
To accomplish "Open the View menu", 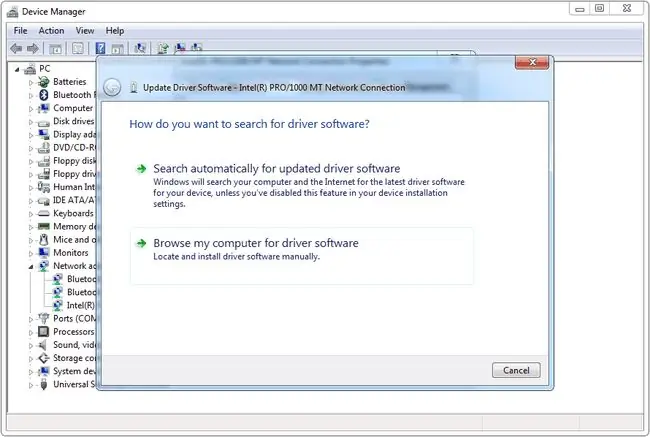I will 85,31.
